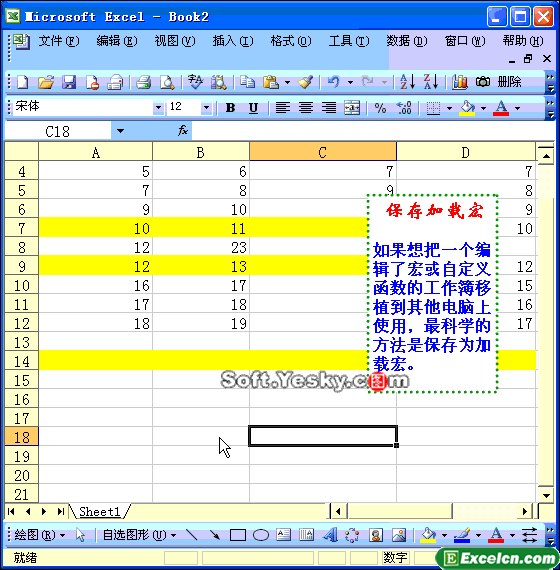Click the insert function fx icon
Image resolution: width=560 pixels, height=570 pixels.
coord(183,131)
